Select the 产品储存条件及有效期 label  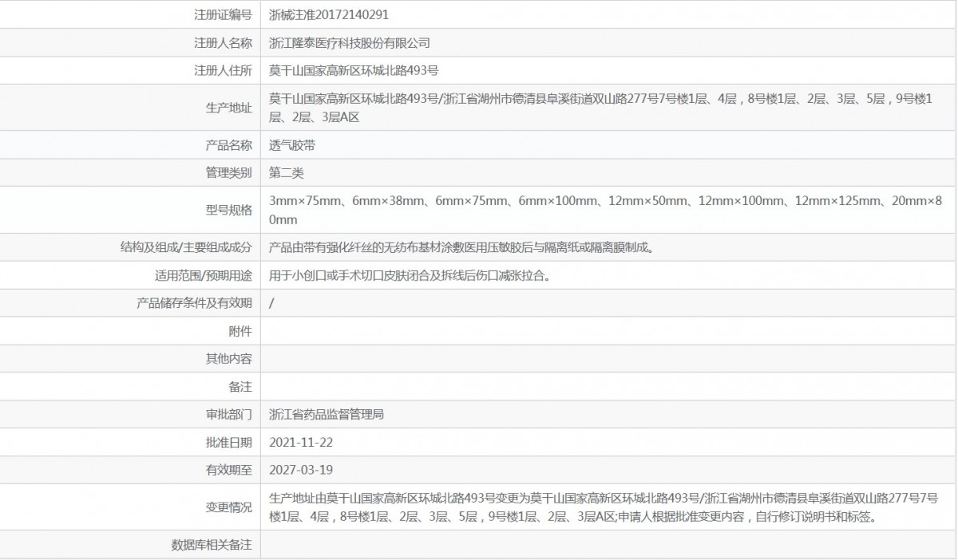click(194, 303)
